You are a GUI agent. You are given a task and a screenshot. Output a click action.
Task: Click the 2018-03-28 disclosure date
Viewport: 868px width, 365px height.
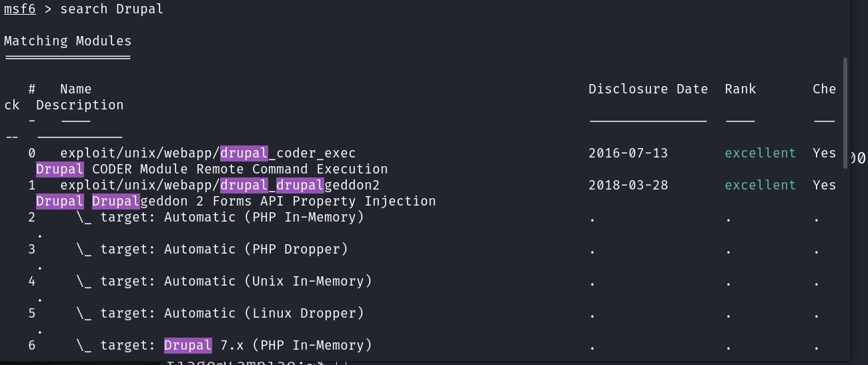pyautogui.click(x=628, y=185)
